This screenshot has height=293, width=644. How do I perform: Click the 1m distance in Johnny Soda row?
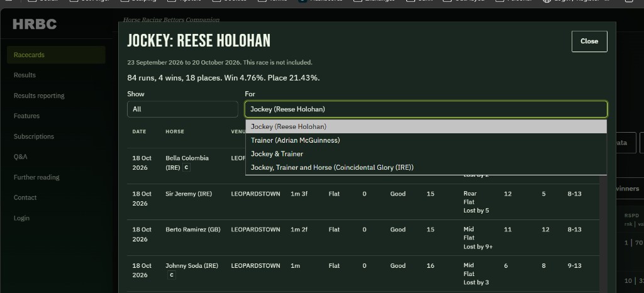[295, 265]
